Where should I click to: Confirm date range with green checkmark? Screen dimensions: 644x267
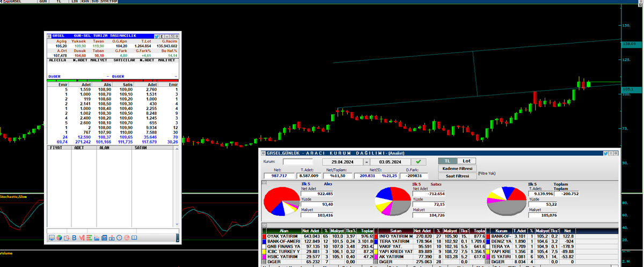(419, 161)
